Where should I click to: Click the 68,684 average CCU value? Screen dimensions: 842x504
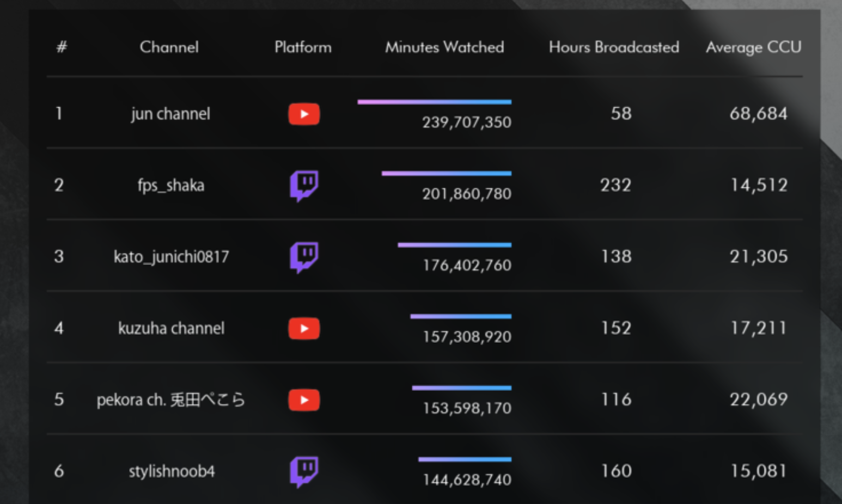(758, 114)
